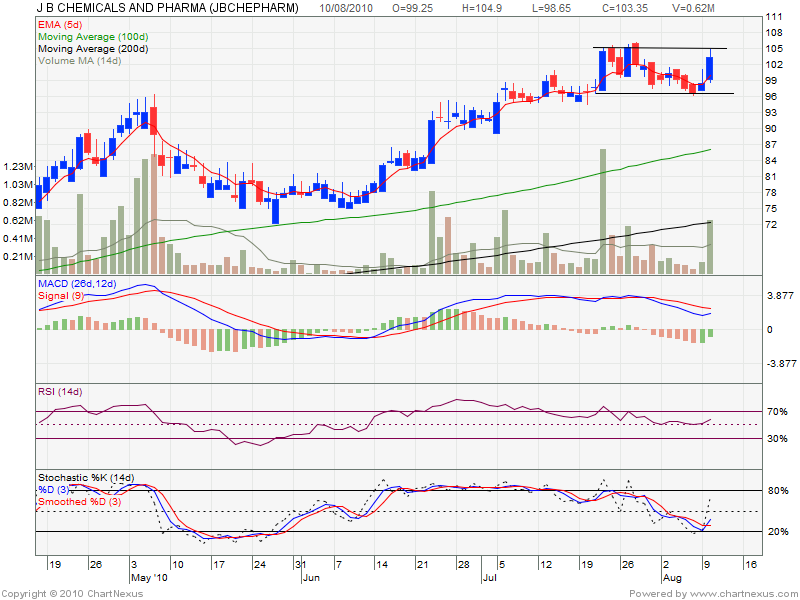Viewport: 800px width, 600px height.
Task: Click the 70% level label on RSI
Action: coord(777,411)
